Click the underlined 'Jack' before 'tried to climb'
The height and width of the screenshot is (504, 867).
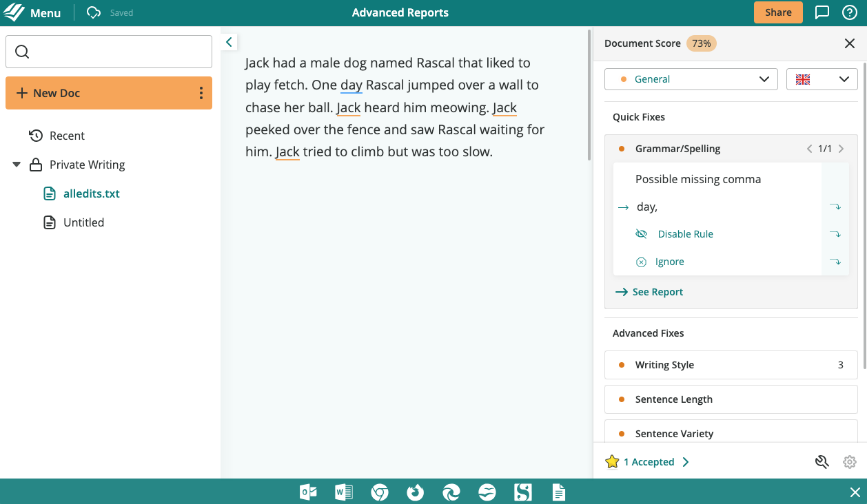[x=287, y=152]
